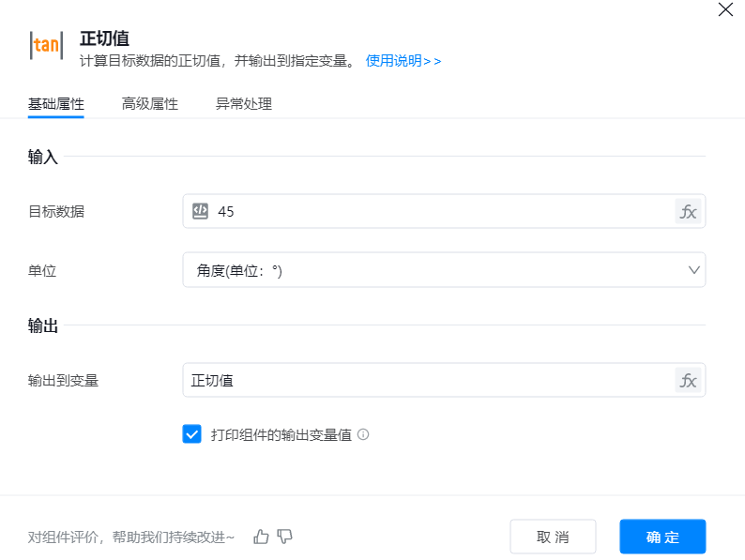Viewport: 745px width, 560px height.
Task: Switch to the 高级属性 tab
Action: click(x=150, y=104)
